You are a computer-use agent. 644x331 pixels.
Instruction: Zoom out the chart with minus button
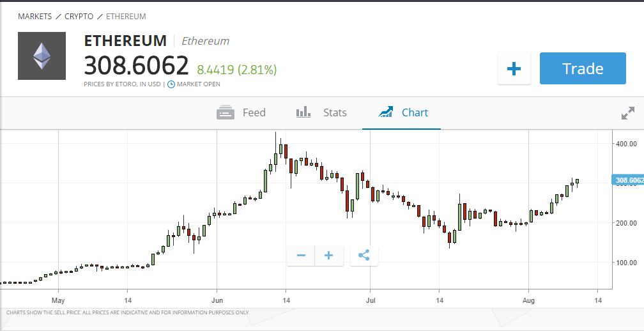click(301, 256)
